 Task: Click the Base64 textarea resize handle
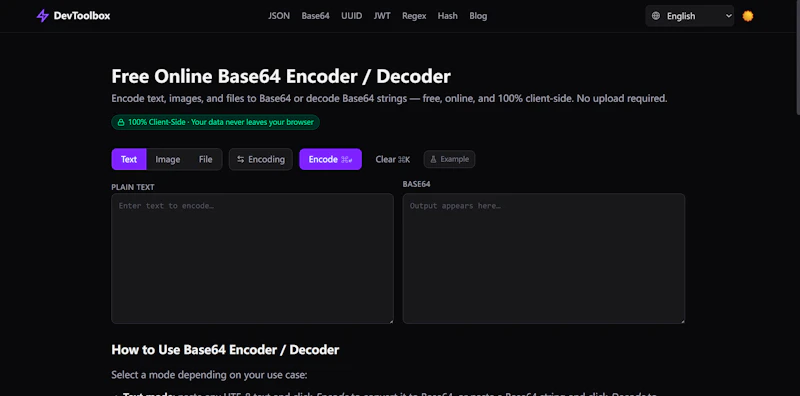point(682,321)
